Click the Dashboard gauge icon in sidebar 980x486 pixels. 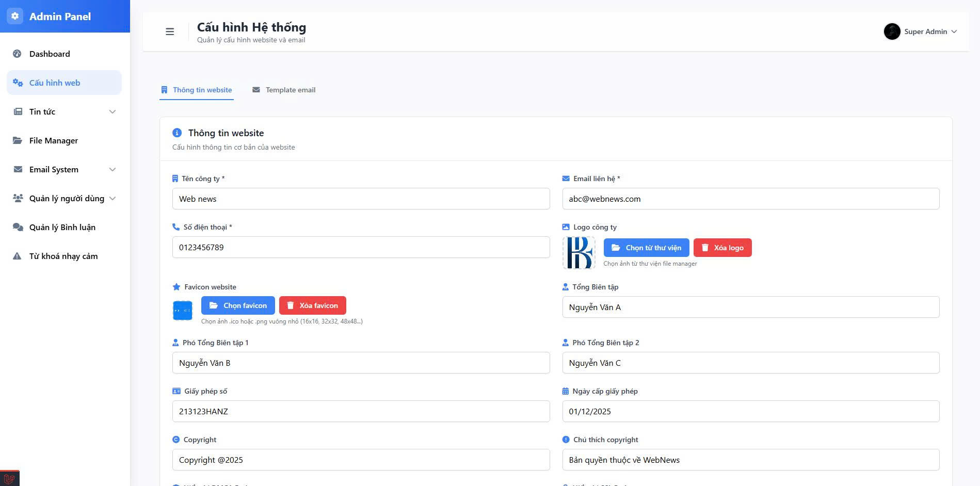(x=18, y=54)
